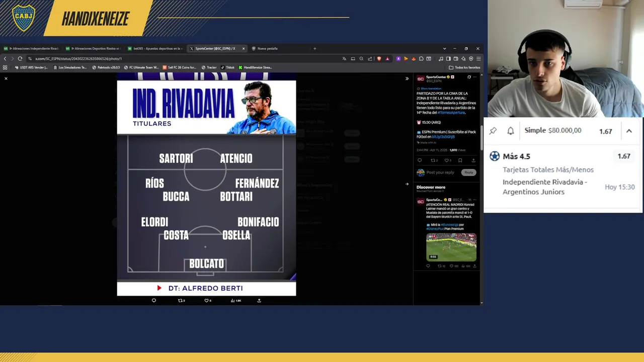Viewport: 644px width, 362px height.
Task: Open Sell FC 26 Coins bookmark
Action: pyautogui.click(x=179, y=67)
